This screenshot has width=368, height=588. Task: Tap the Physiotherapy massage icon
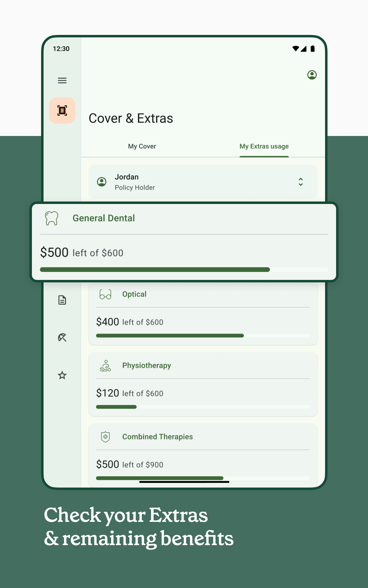[105, 366]
